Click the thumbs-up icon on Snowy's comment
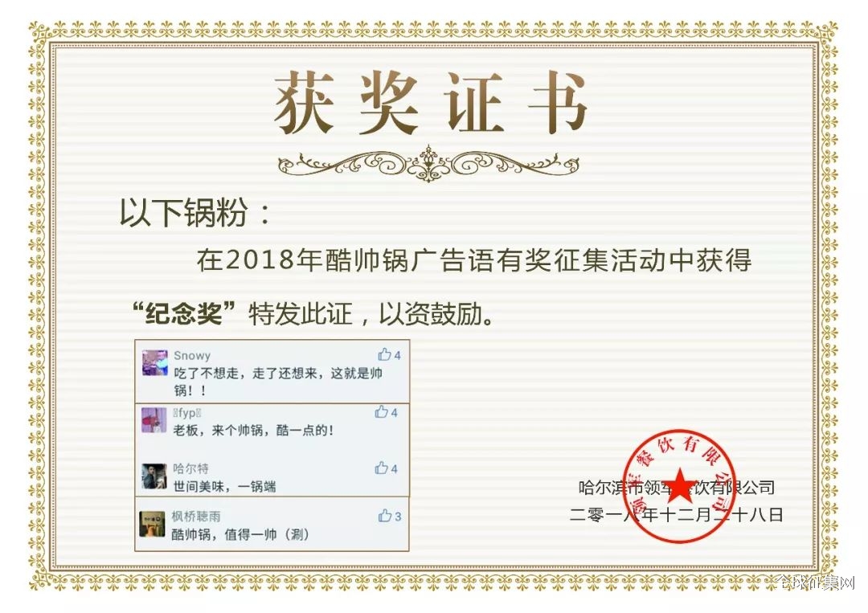This screenshot has width=868, height=613. tap(384, 354)
